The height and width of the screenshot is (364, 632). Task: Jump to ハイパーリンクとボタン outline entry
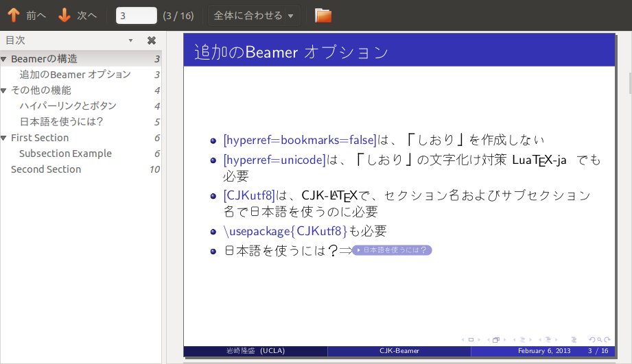coord(68,106)
